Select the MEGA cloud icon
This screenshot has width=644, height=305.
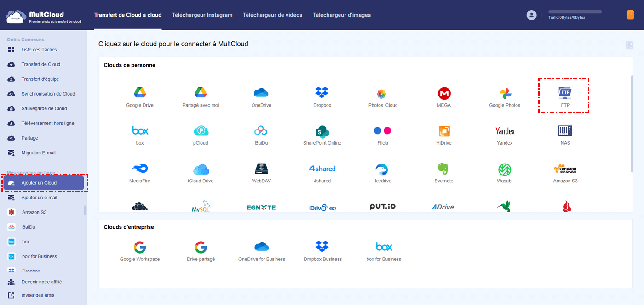click(x=444, y=97)
